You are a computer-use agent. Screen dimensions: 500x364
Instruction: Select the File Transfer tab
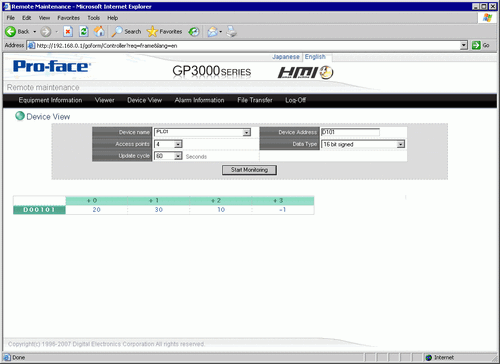pos(255,100)
